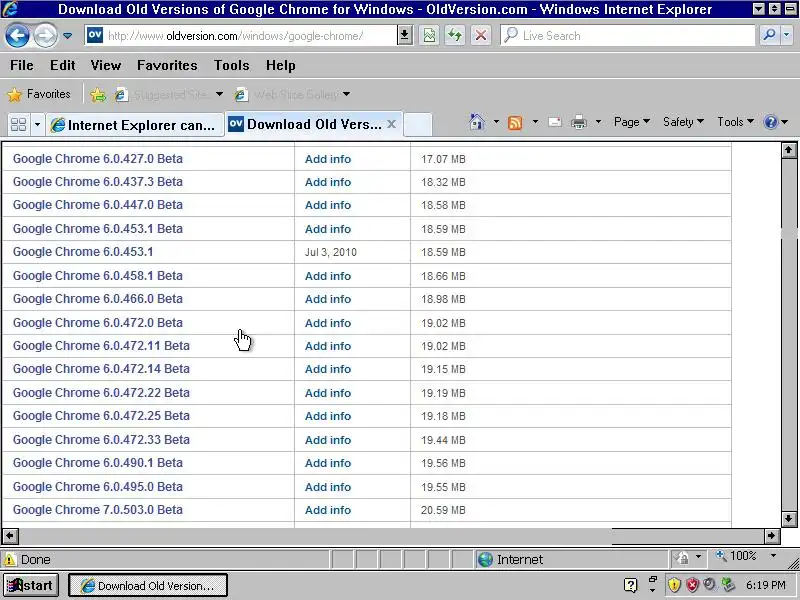Expand the Web Slice Gallery dropdown
This screenshot has width=800, height=600.
pyautogui.click(x=346, y=94)
